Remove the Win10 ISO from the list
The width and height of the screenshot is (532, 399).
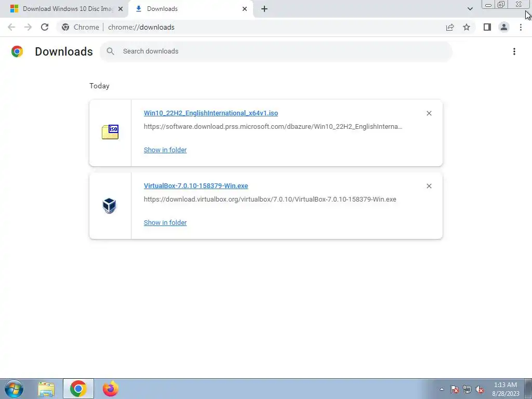(x=429, y=113)
